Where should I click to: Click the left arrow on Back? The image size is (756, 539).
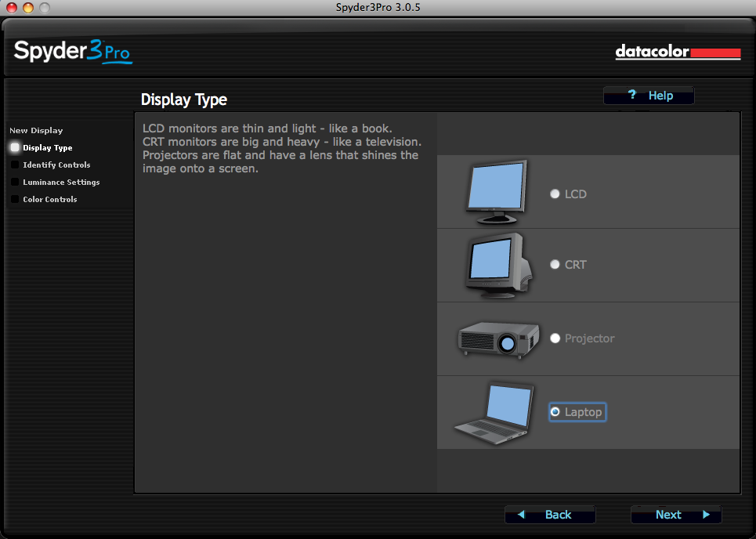tap(521, 515)
